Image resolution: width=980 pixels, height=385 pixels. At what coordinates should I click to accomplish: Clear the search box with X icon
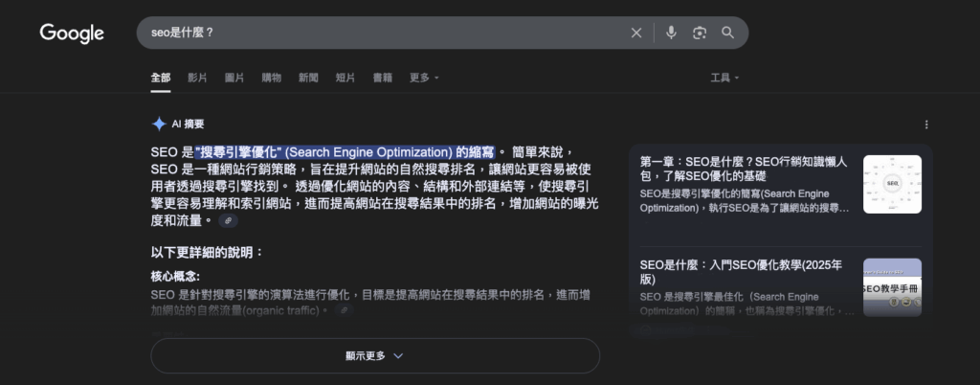pos(636,34)
